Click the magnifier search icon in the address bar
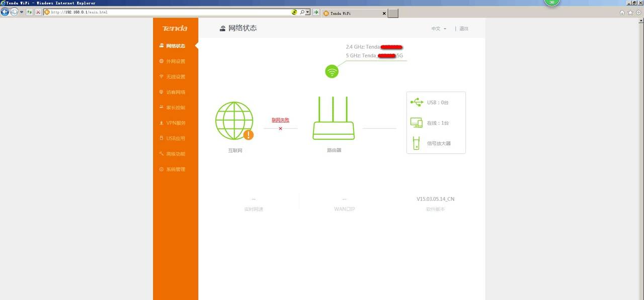This screenshot has width=644, height=300. tap(302, 12)
